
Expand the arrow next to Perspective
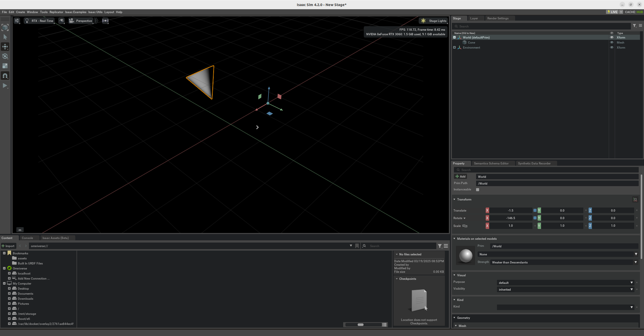(96, 21)
